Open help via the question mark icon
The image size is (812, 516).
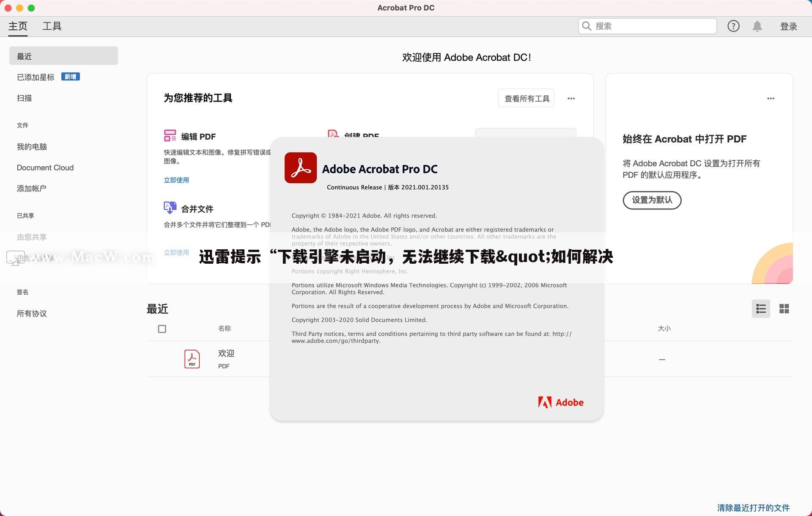733,26
